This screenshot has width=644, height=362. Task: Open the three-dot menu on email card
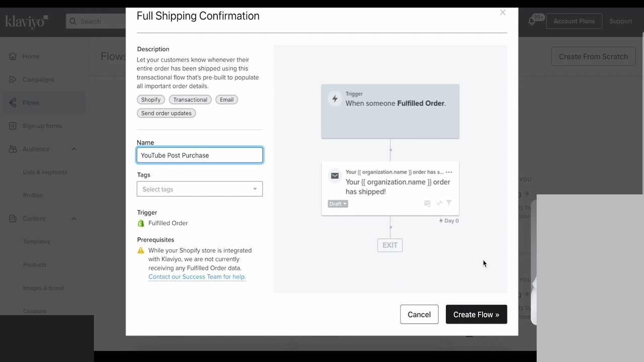[449, 172]
